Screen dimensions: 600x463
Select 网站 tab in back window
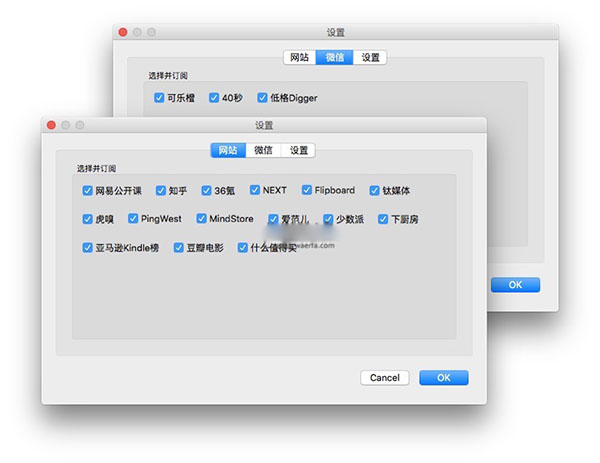click(x=300, y=57)
